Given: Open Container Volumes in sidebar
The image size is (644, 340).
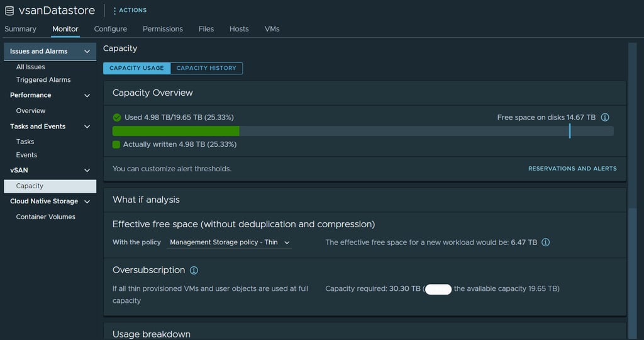Looking at the screenshot, I should pyautogui.click(x=45, y=217).
